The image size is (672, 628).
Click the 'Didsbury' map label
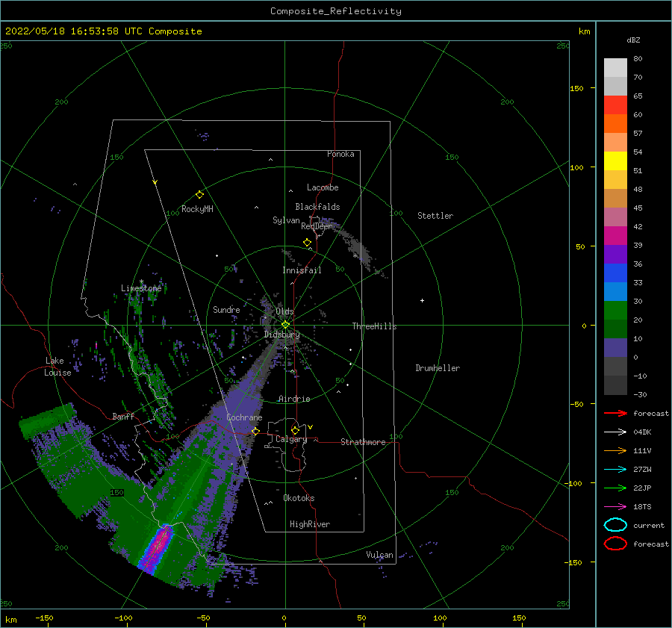pyautogui.click(x=282, y=335)
